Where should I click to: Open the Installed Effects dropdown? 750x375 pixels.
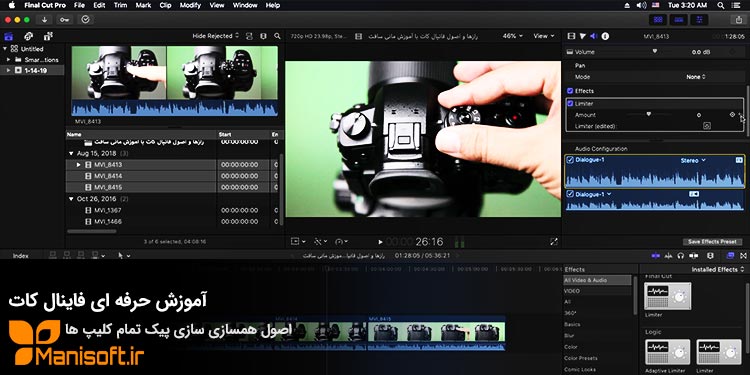coord(718,269)
